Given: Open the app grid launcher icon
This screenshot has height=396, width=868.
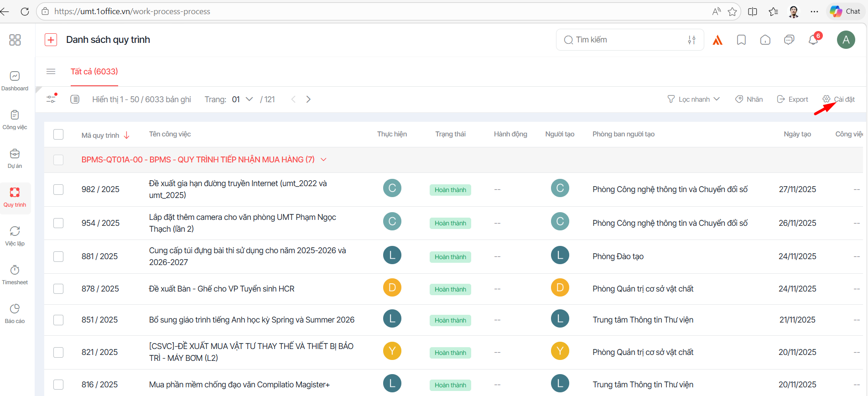Looking at the screenshot, I should click(15, 40).
